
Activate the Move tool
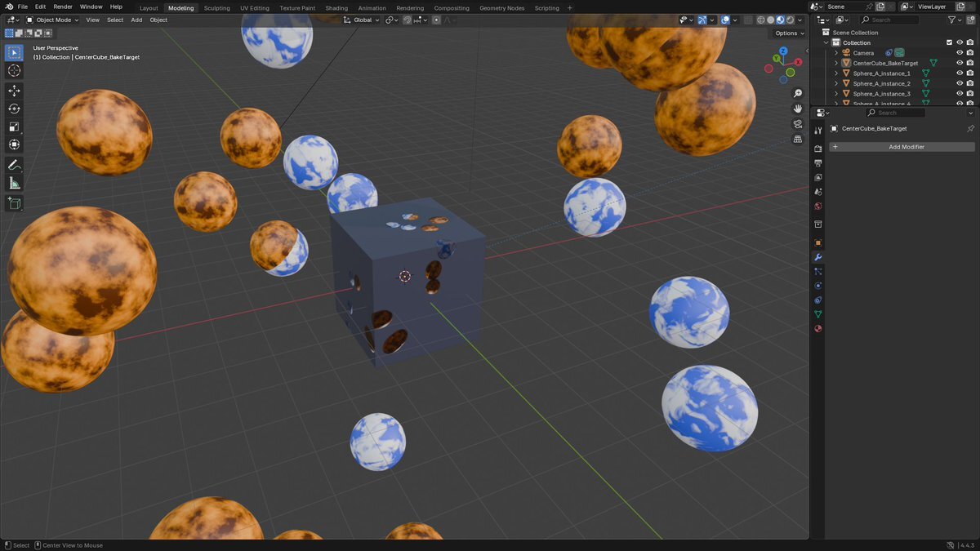click(x=14, y=91)
